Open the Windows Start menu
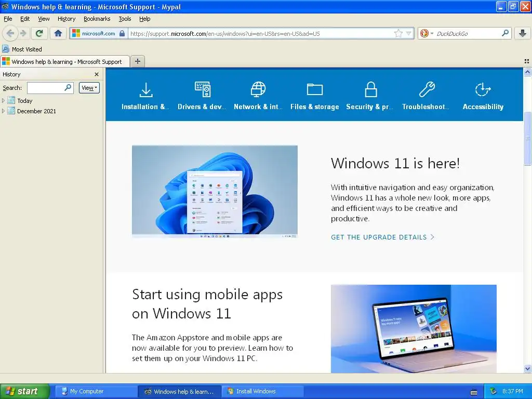532x399 pixels. tap(24, 391)
